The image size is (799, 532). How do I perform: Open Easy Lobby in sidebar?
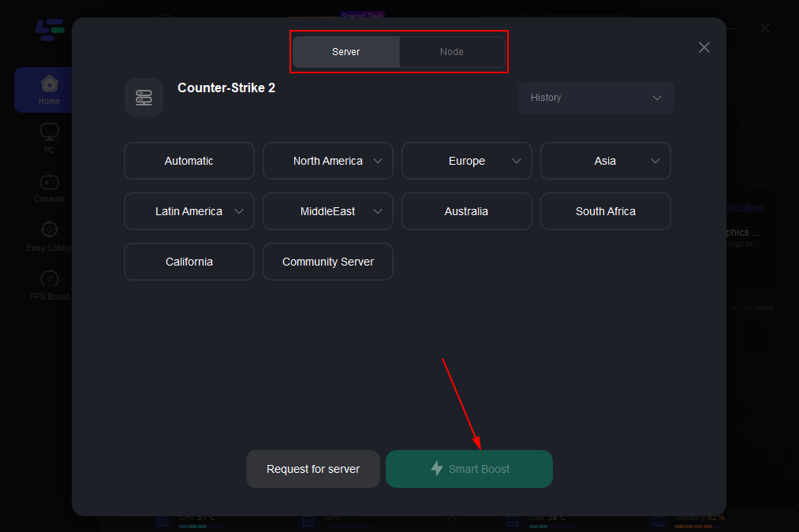(x=49, y=236)
